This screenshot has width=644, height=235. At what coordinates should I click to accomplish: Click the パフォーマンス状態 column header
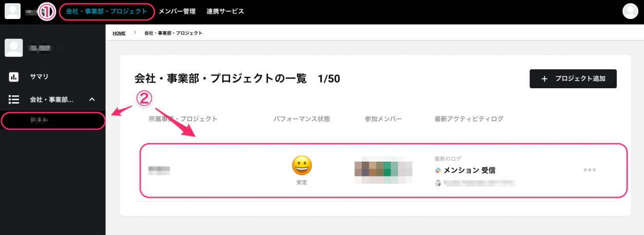coord(301,119)
